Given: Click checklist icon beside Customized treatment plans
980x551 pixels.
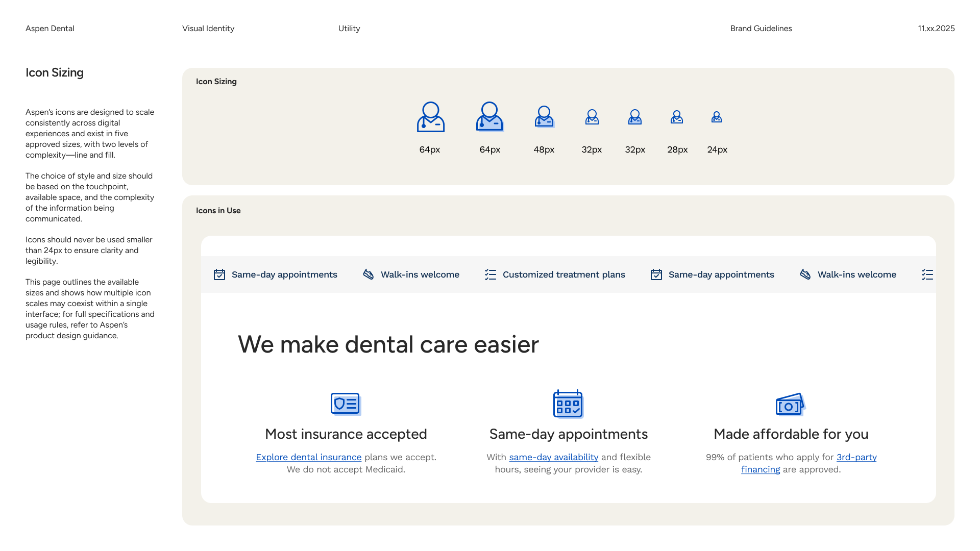Looking at the screenshot, I should click(490, 274).
